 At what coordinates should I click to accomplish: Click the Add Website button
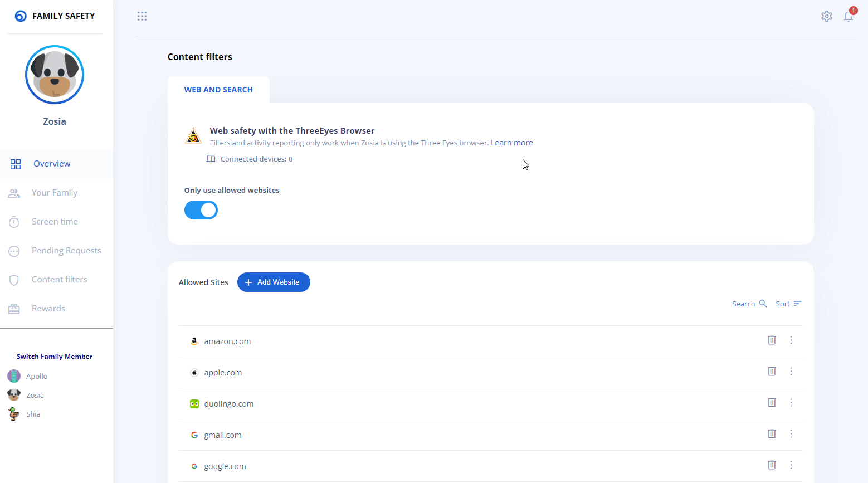(274, 282)
